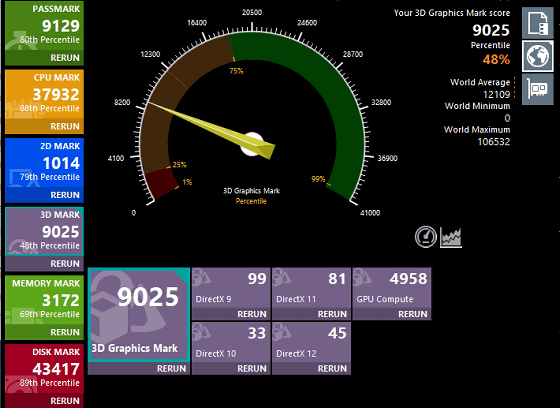Select the world globe comparison icon

[538, 56]
